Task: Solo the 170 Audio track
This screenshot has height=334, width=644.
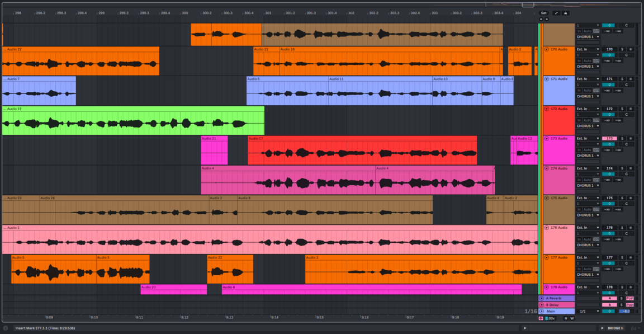Action: pos(621,49)
